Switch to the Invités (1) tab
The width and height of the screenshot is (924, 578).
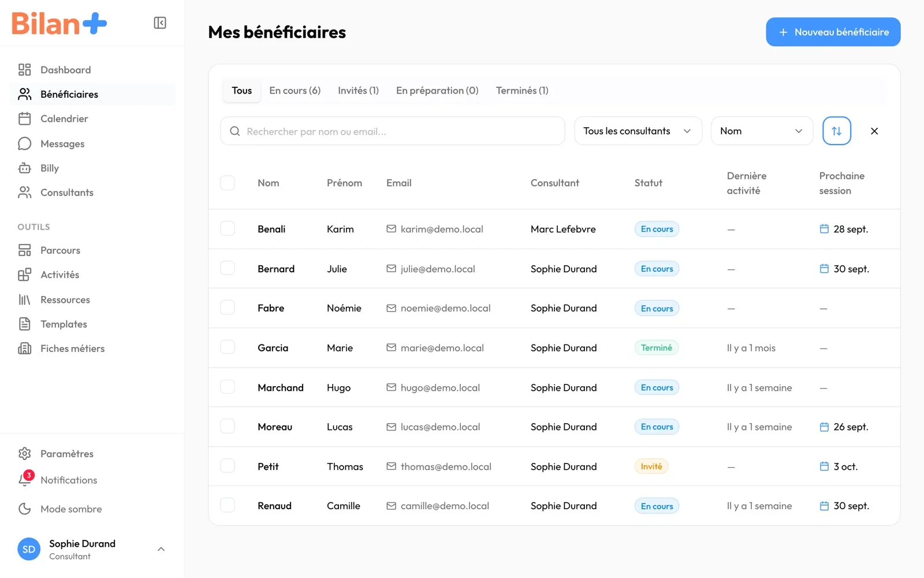[x=358, y=90]
